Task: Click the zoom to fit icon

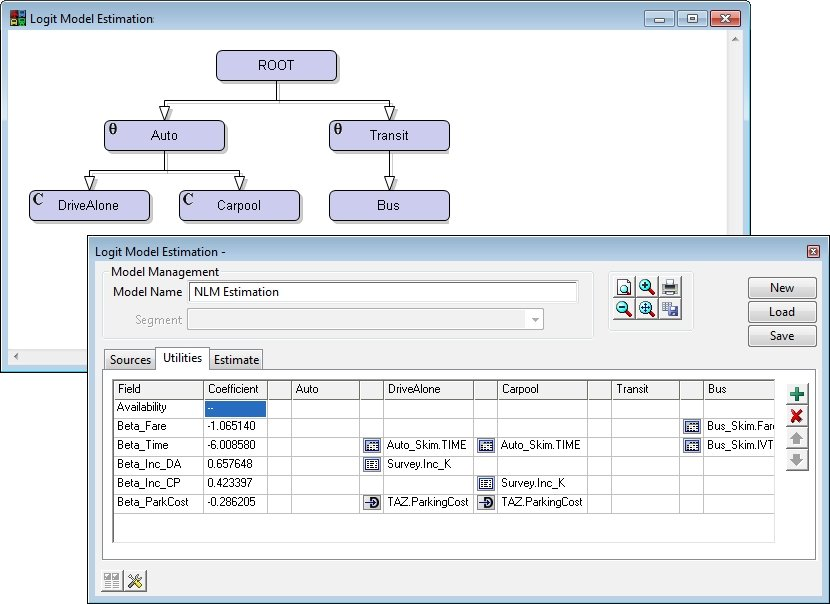Action: click(647, 309)
